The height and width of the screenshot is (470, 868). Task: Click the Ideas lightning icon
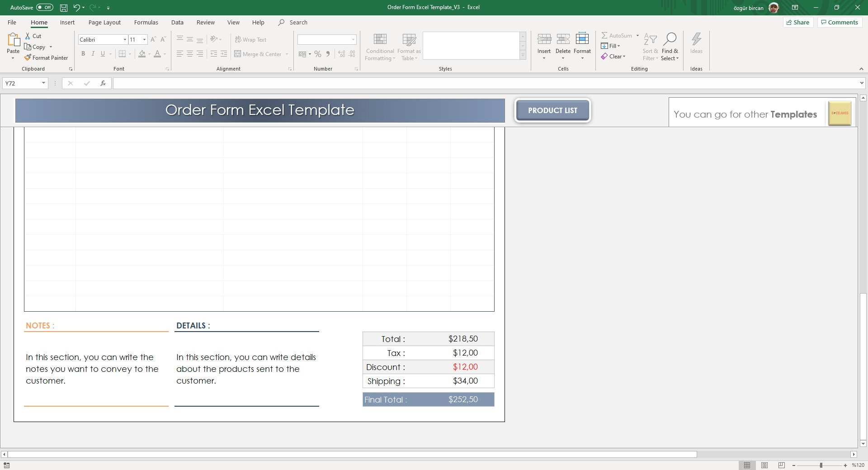(696, 39)
